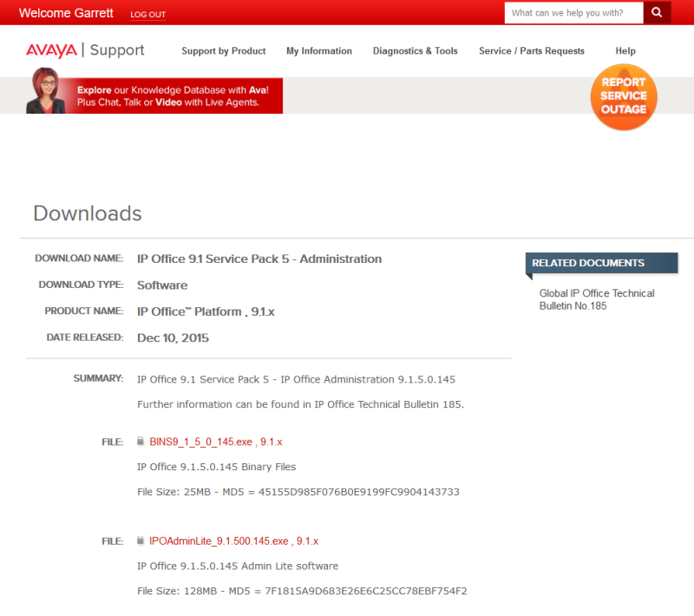The width and height of the screenshot is (694, 616).
Task: Click the 'Further information can be found' sentence
Action: (300, 404)
